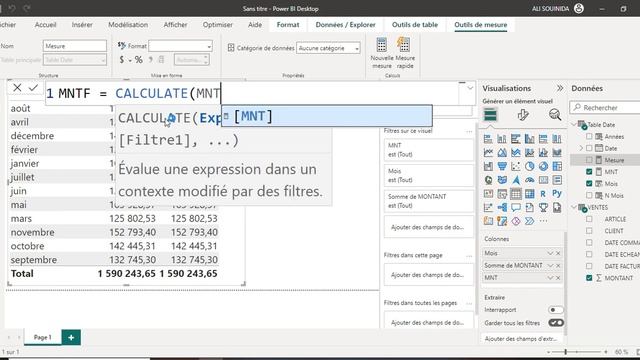This screenshot has width=640, height=360.
Task: Check the Date field checkbox
Action: tap(589, 148)
